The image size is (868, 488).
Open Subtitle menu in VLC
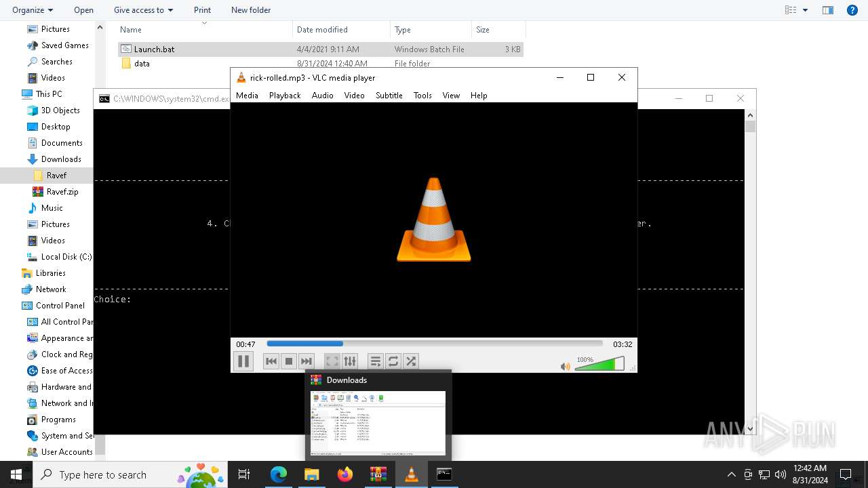[x=389, y=96]
